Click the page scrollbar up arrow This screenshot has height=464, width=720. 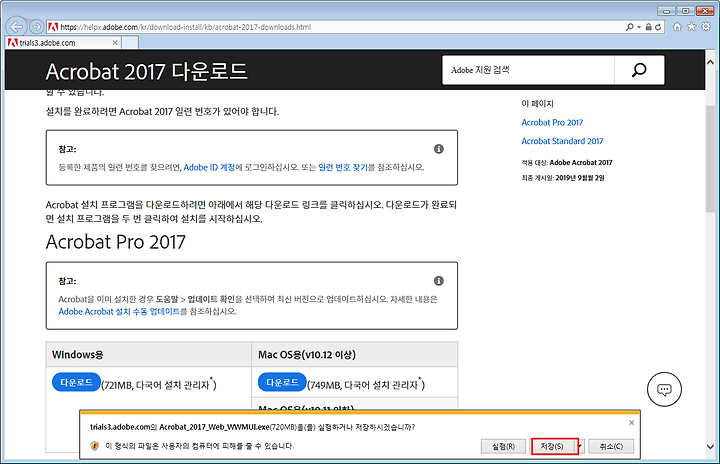[710, 62]
